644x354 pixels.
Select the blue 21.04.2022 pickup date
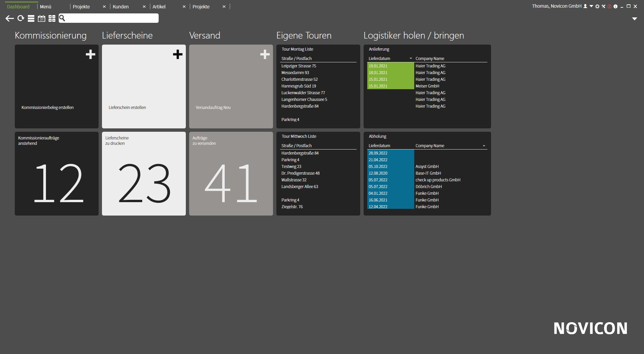[x=391, y=160]
